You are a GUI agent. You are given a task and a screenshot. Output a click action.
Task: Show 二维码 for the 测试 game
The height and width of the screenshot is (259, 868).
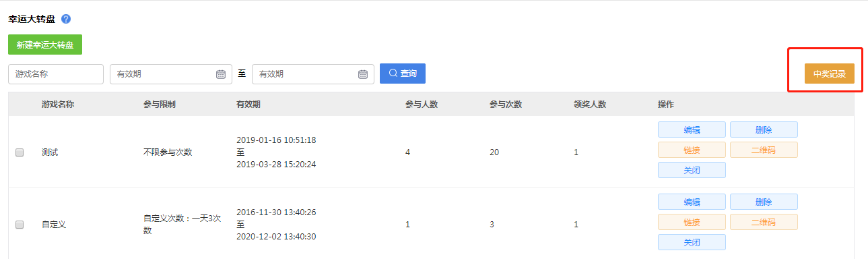pyautogui.click(x=764, y=150)
